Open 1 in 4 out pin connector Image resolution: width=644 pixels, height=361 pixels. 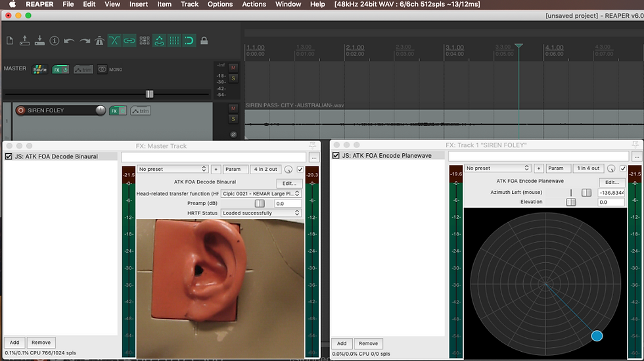[589, 168]
